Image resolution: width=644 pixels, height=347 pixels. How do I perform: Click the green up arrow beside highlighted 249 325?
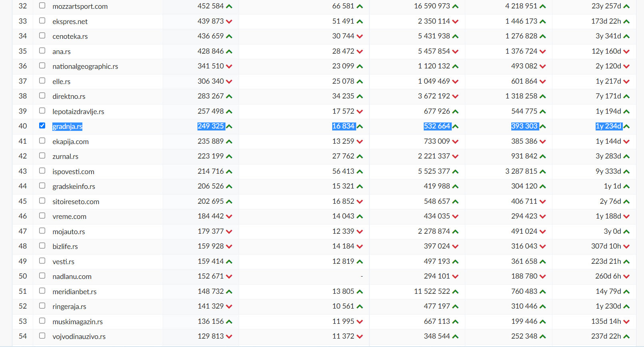click(x=229, y=126)
